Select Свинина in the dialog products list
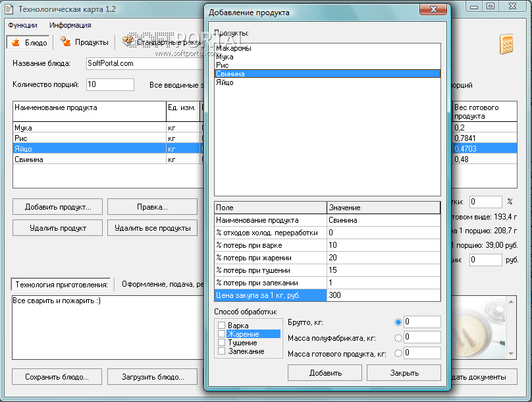Screen dimensions: 532x402 (327, 74)
